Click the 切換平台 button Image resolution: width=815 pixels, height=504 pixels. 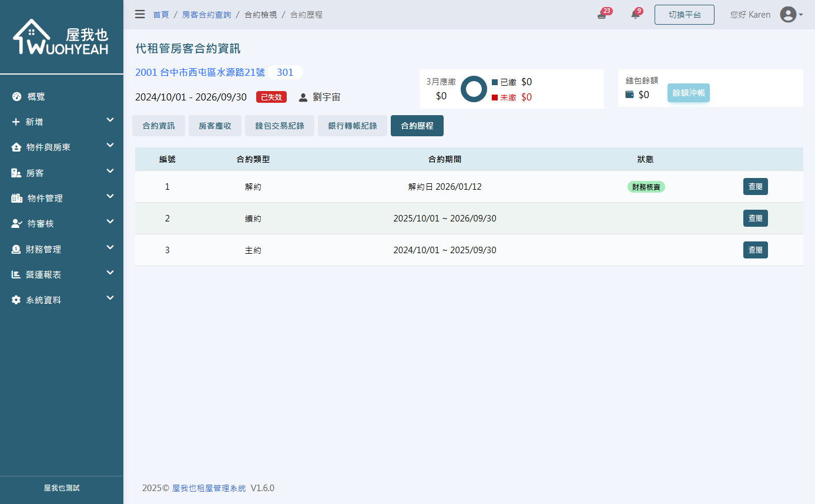pyautogui.click(x=684, y=14)
